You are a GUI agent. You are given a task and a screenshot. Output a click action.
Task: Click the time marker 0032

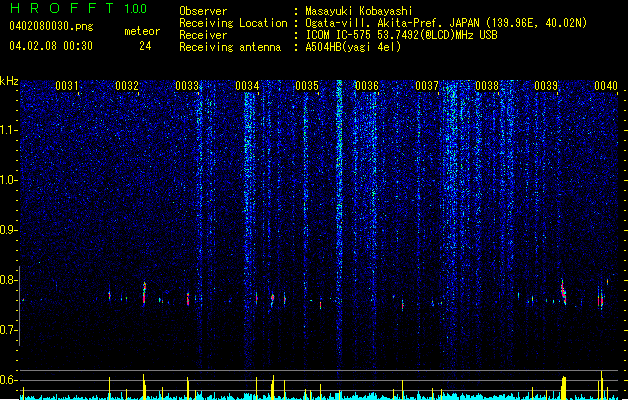[127, 86]
